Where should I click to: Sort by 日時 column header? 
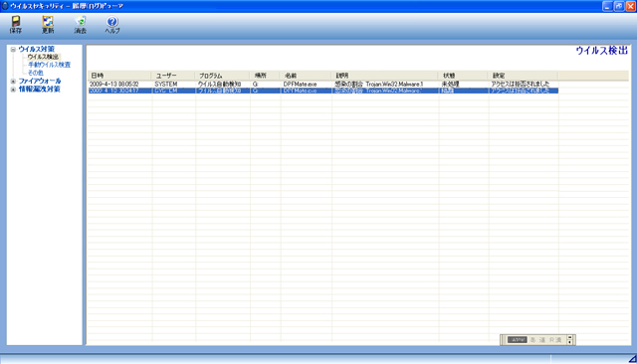pyautogui.click(x=119, y=76)
